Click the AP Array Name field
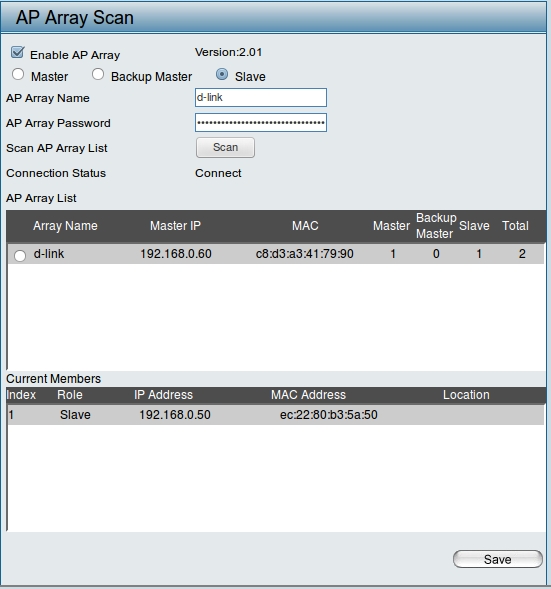Viewport: 551px width, 589px height. (261, 98)
